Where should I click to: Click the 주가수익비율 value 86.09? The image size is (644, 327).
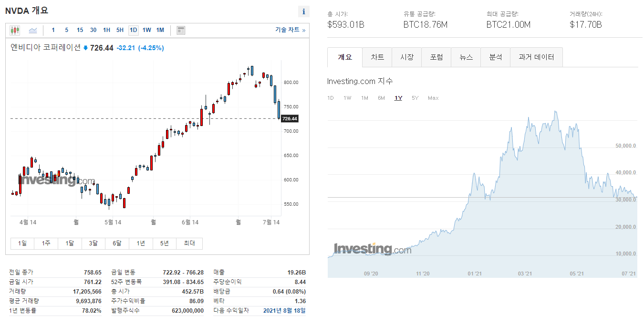tap(197, 301)
